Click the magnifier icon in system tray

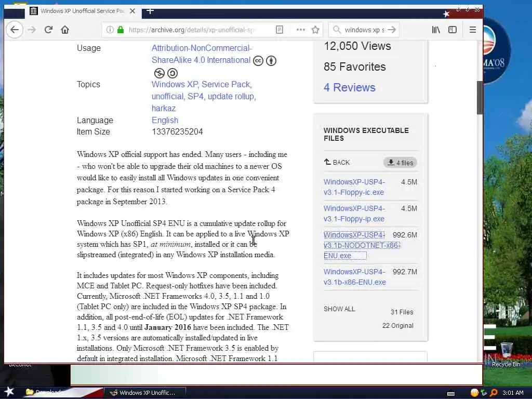coord(494,393)
